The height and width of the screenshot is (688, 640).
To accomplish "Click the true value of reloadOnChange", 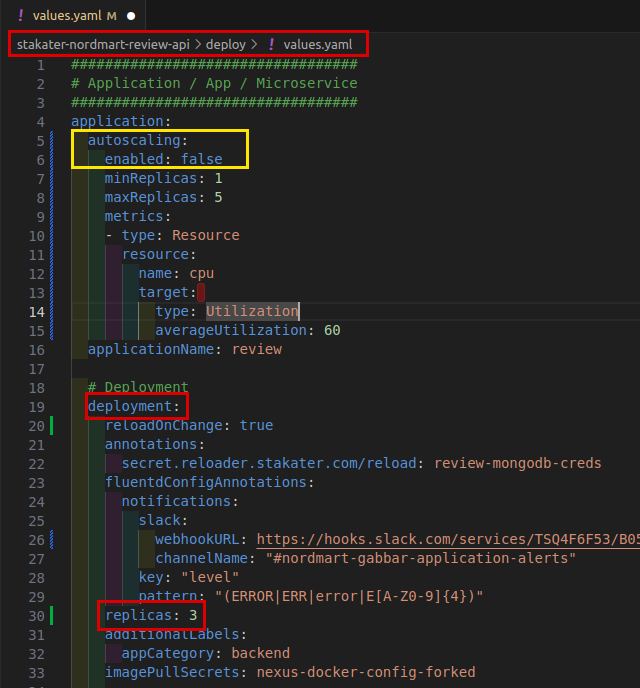I will tap(256, 425).
